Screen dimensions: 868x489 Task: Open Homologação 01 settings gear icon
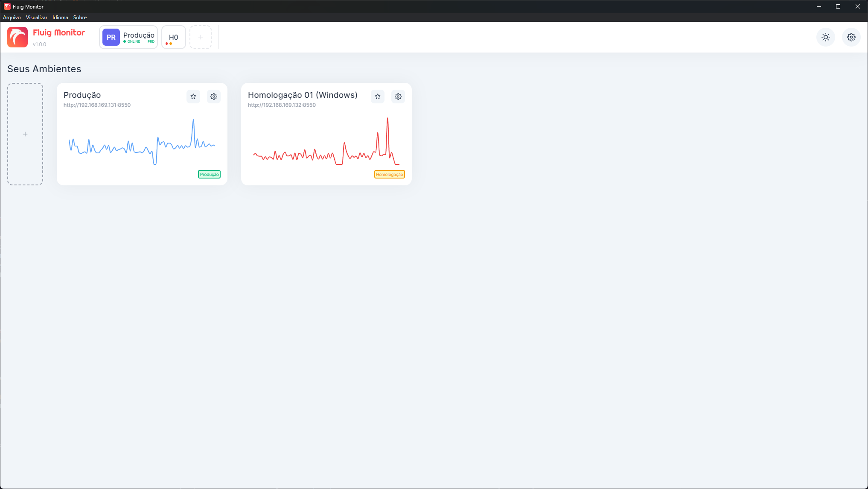tap(398, 97)
